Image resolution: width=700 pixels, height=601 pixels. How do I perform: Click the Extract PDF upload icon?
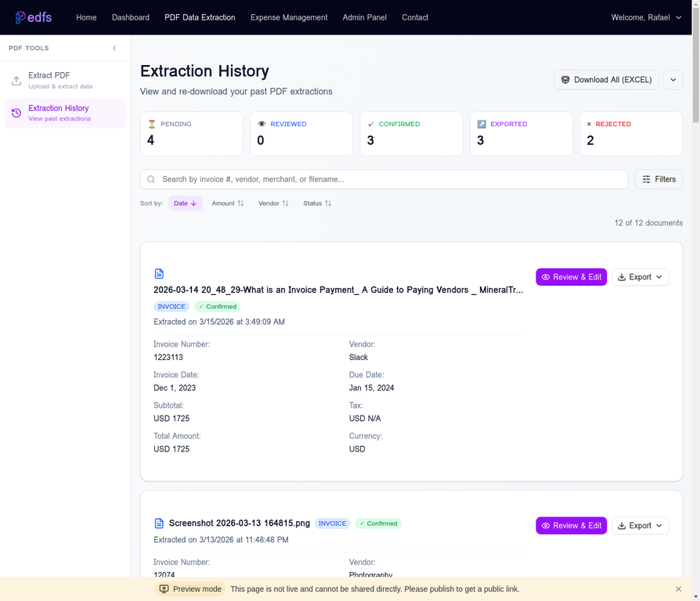(x=16, y=81)
